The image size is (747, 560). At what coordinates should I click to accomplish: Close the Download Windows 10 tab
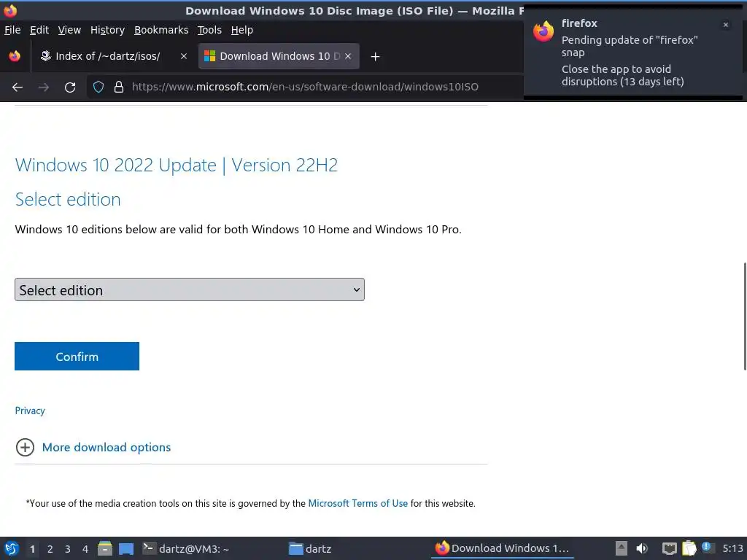[x=348, y=56]
